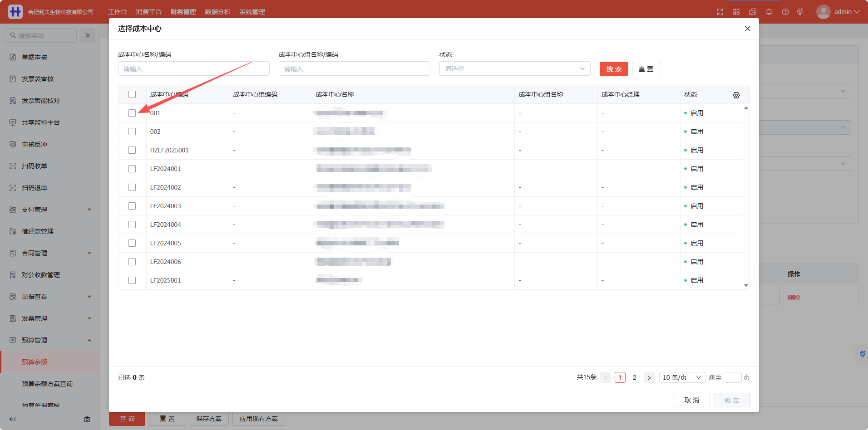
Task: Expand the 发票管理 sidebar menu
Action: [x=50, y=318]
